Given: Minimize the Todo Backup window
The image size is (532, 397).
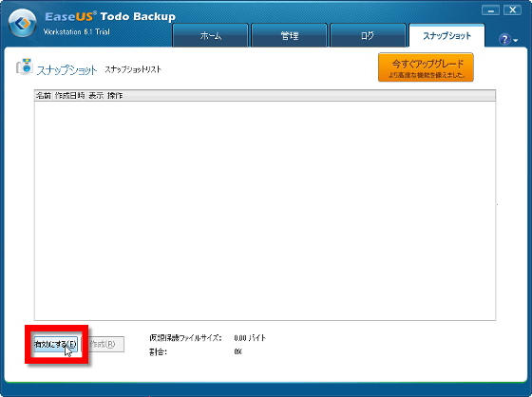Looking at the screenshot, I should 490,10.
